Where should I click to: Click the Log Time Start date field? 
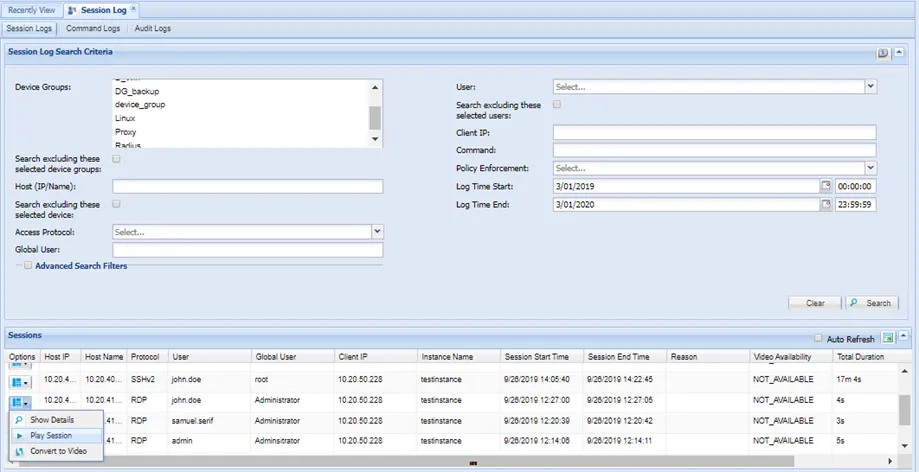(x=686, y=186)
